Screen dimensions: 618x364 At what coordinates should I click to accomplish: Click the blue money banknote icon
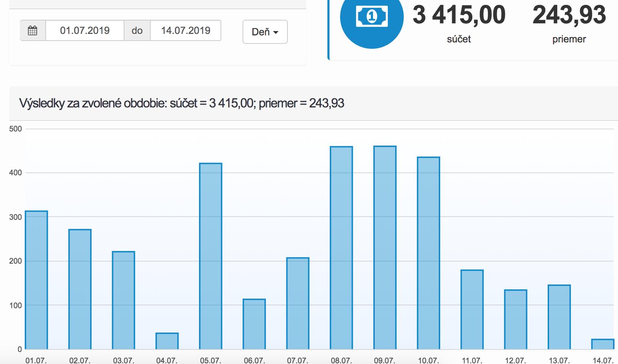tap(371, 17)
